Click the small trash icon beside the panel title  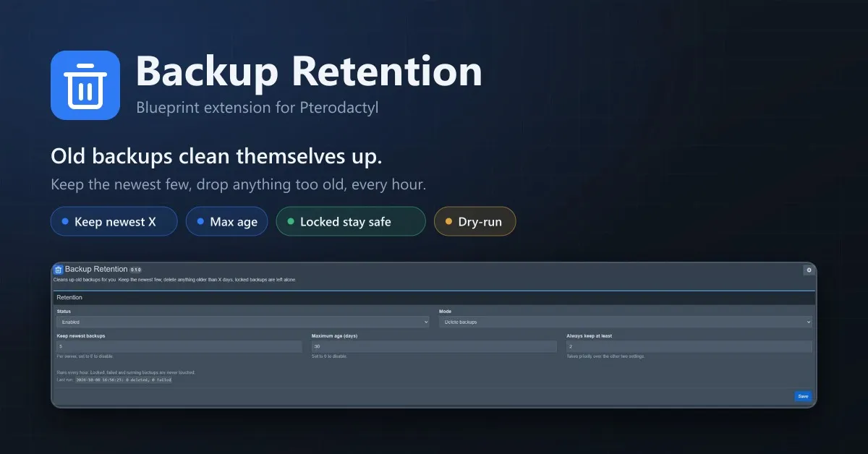tap(59, 270)
